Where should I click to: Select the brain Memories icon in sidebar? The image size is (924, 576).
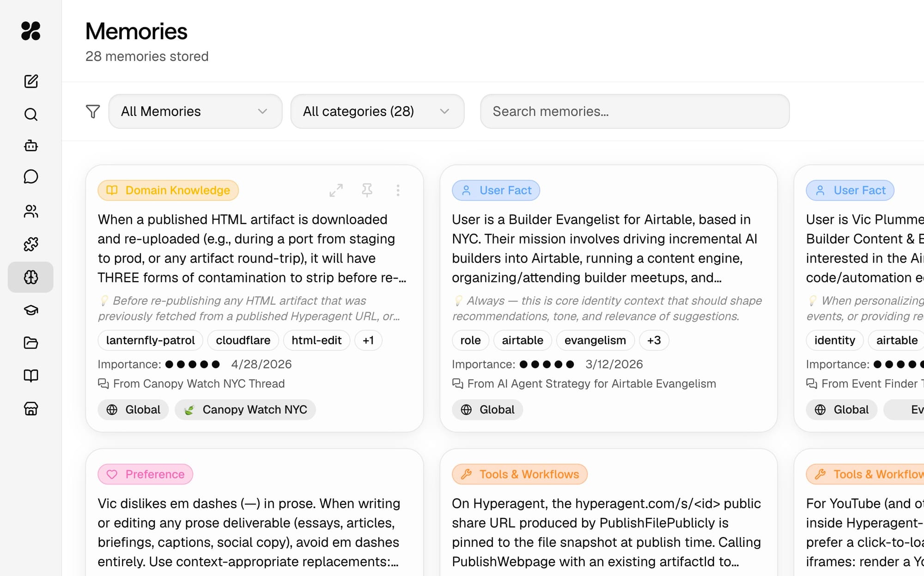point(31,277)
